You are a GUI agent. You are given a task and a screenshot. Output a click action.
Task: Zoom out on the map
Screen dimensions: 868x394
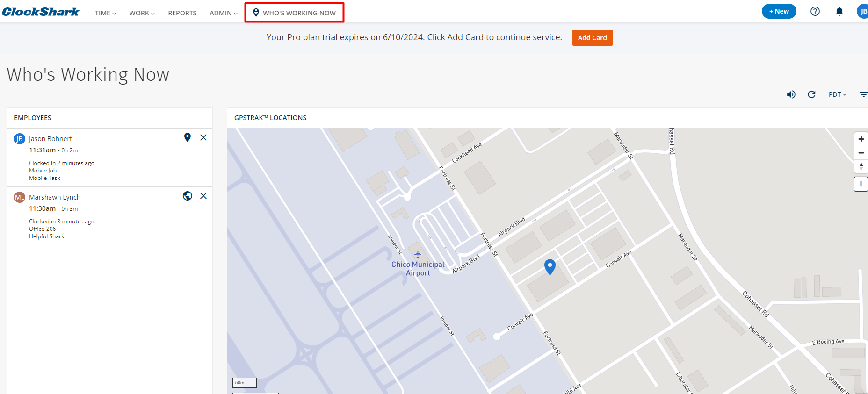coord(861,153)
